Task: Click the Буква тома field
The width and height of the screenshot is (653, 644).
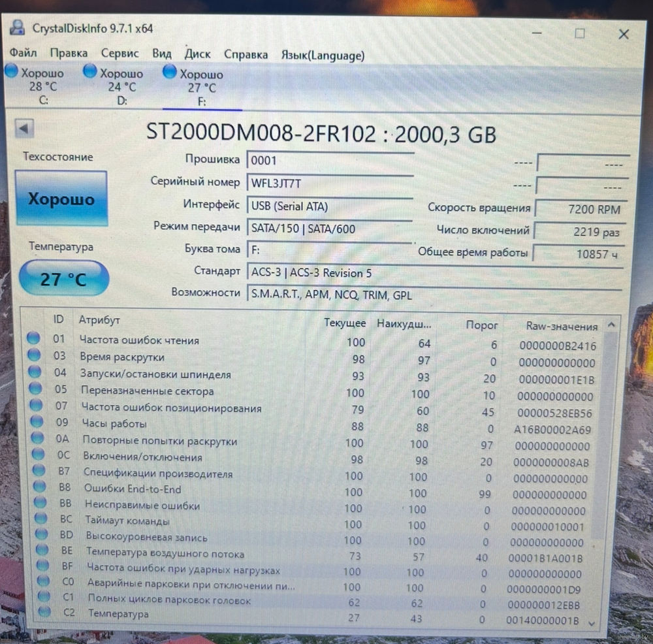Action: click(329, 250)
